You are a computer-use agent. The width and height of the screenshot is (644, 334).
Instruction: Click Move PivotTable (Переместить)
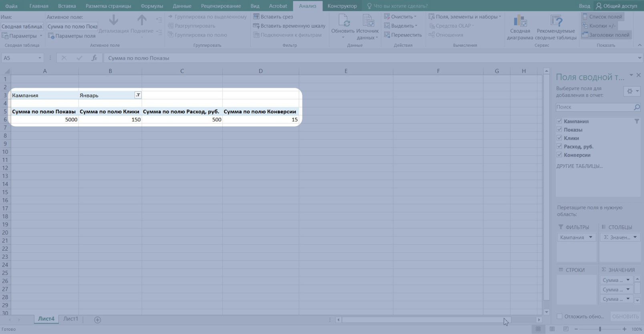[403, 35]
